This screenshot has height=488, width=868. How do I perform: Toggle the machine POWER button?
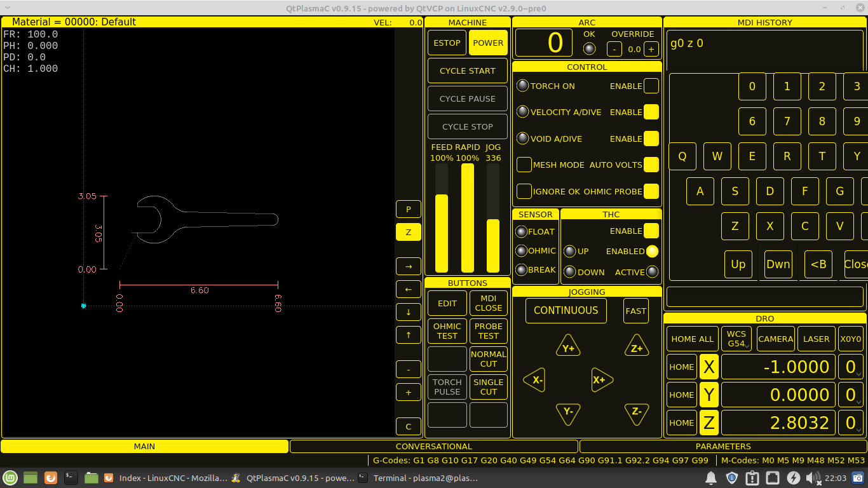click(x=488, y=43)
